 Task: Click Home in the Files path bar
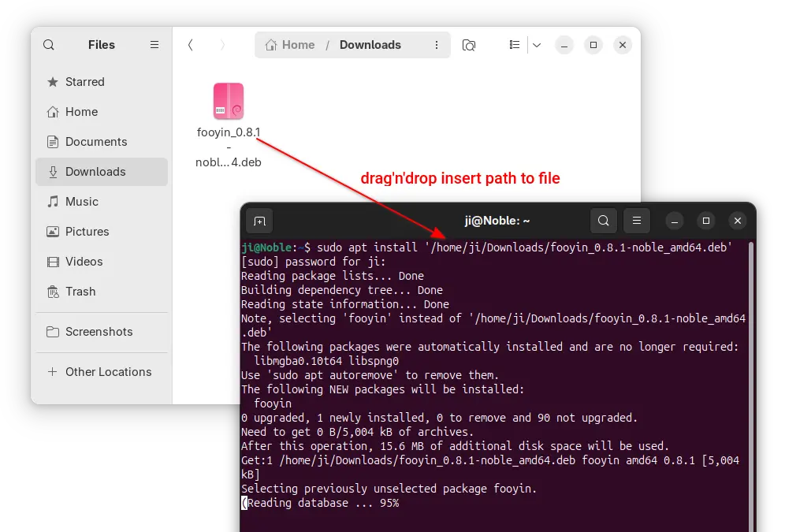pyautogui.click(x=290, y=45)
